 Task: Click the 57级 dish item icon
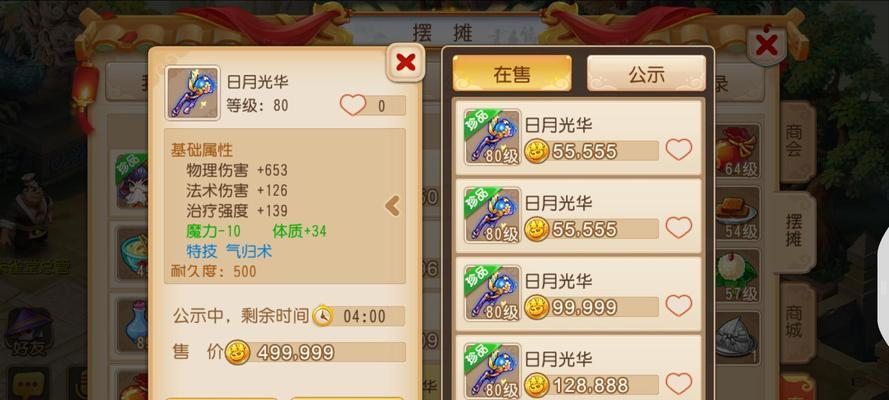[736, 275]
